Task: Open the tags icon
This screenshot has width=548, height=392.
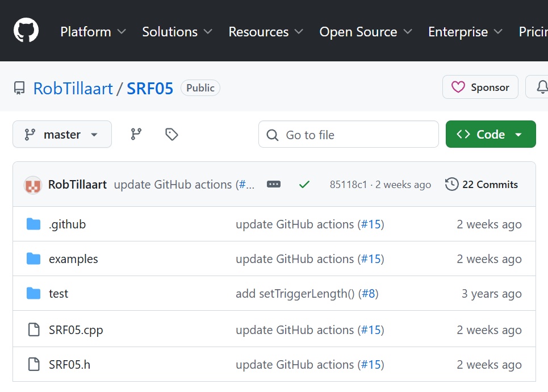Action: point(171,134)
